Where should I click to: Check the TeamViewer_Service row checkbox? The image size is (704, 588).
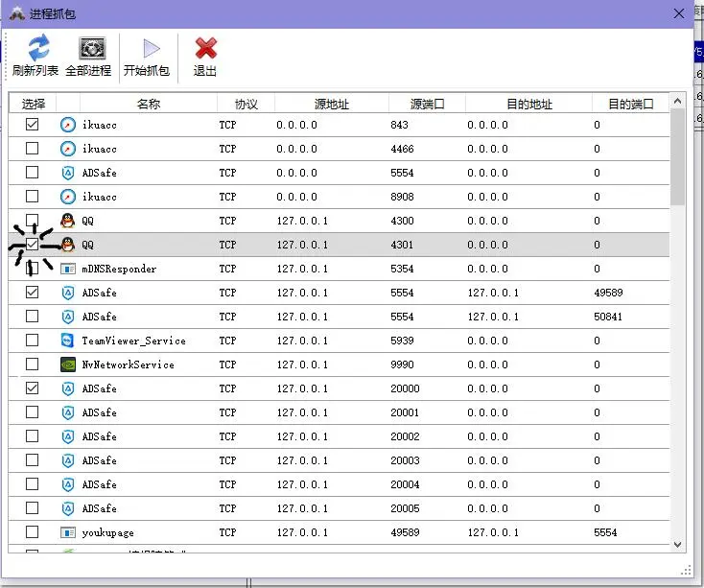[x=33, y=341]
